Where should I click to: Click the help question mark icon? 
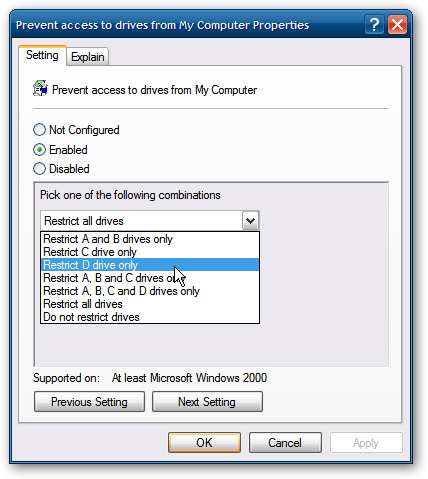374,25
